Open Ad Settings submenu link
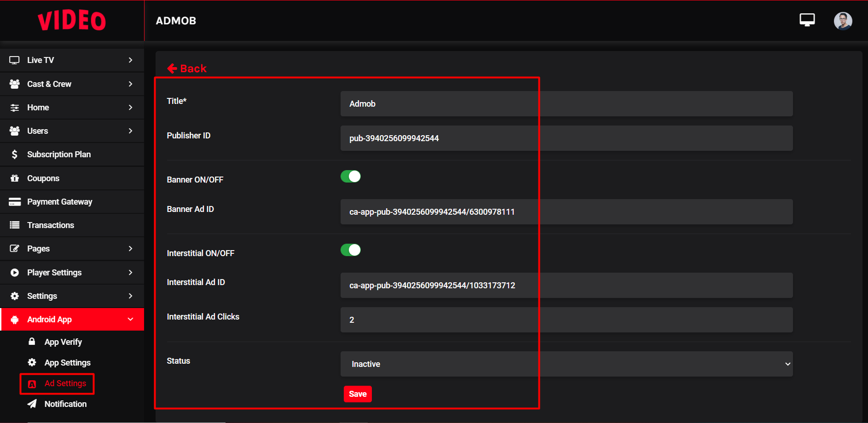The image size is (868, 423). click(65, 383)
